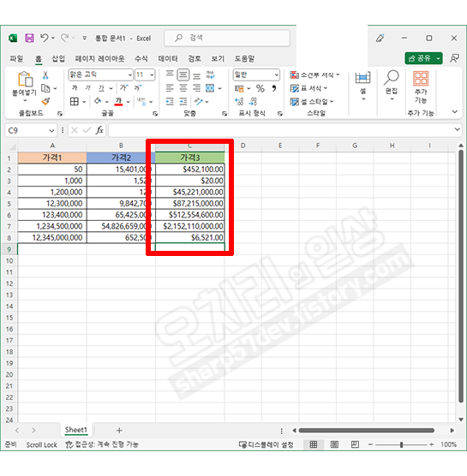Collapse the ribbon with the chevron
This screenshot has height=476, width=467.
point(454,111)
